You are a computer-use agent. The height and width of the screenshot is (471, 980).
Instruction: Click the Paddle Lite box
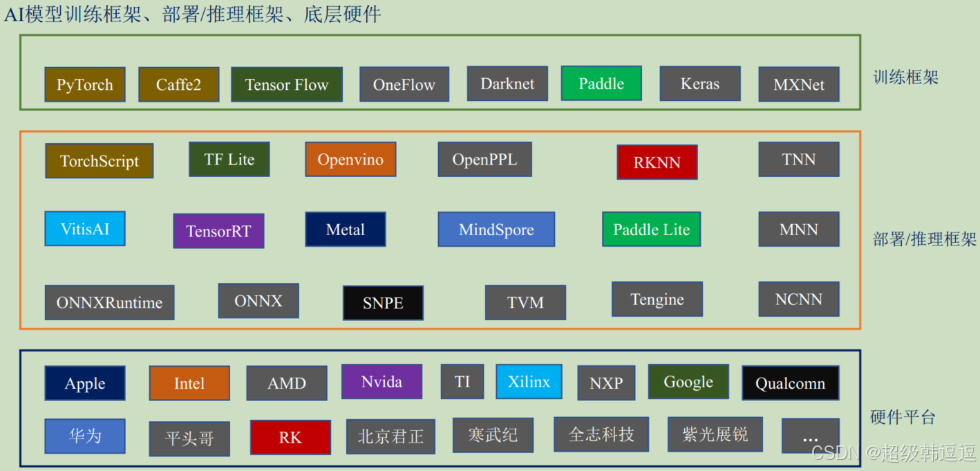652,229
